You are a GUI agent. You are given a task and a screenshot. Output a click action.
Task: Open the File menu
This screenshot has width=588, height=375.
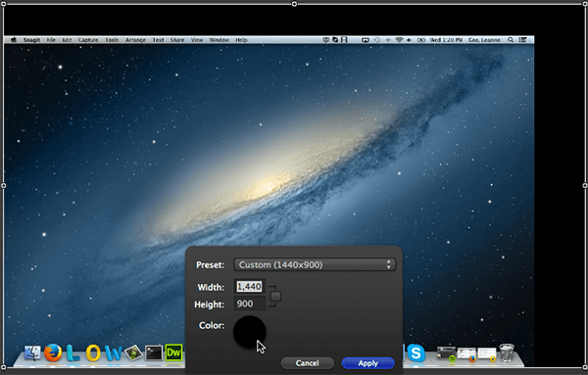click(51, 40)
